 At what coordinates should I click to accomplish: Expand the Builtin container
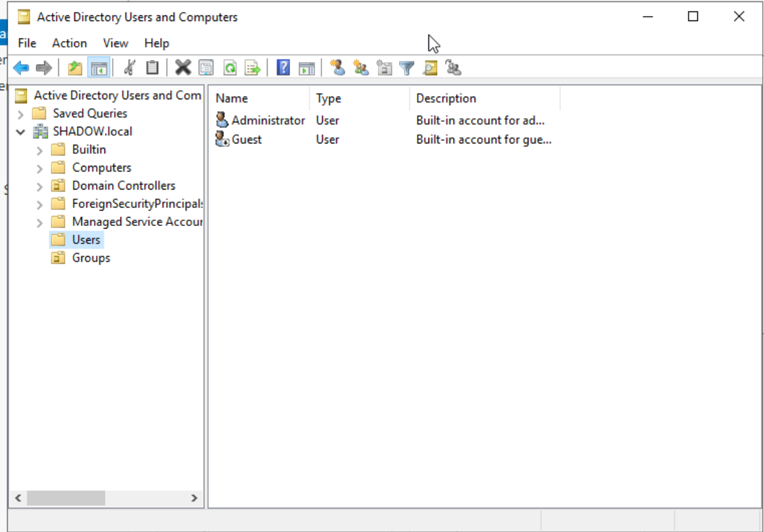[x=40, y=150]
